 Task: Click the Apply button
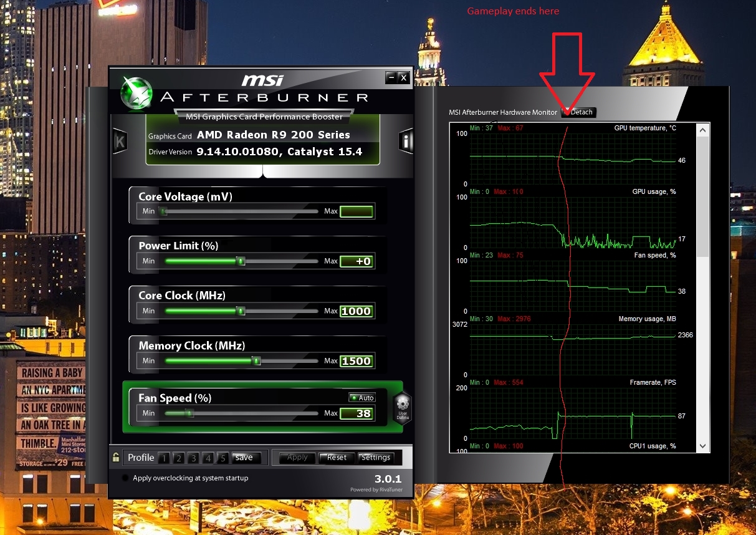pos(297,458)
